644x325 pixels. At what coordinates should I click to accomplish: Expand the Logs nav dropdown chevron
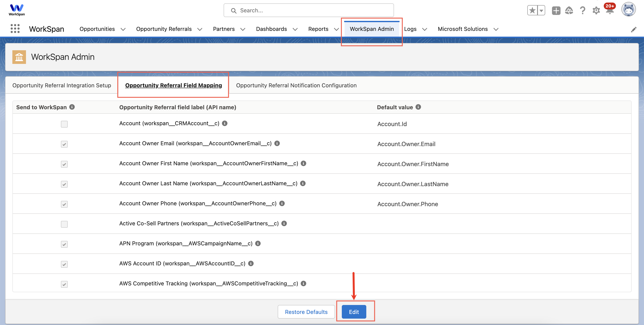click(424, 29)
